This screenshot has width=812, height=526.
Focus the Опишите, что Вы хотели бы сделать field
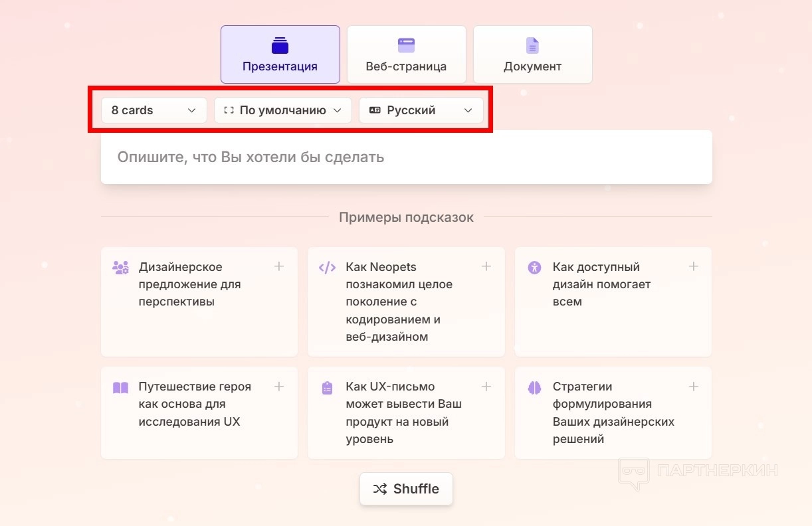click(406, 157)
